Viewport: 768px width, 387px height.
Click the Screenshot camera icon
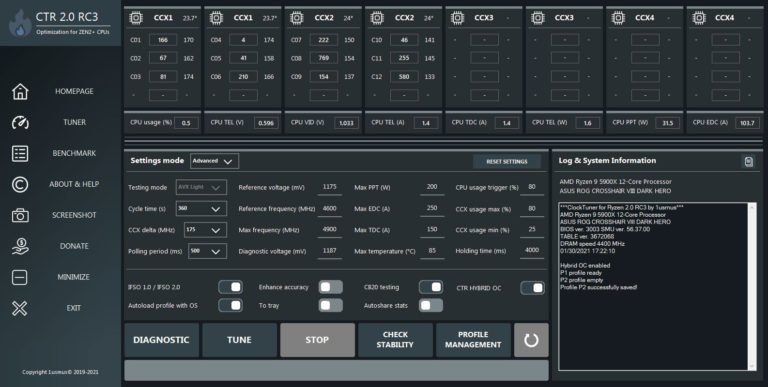20,215
